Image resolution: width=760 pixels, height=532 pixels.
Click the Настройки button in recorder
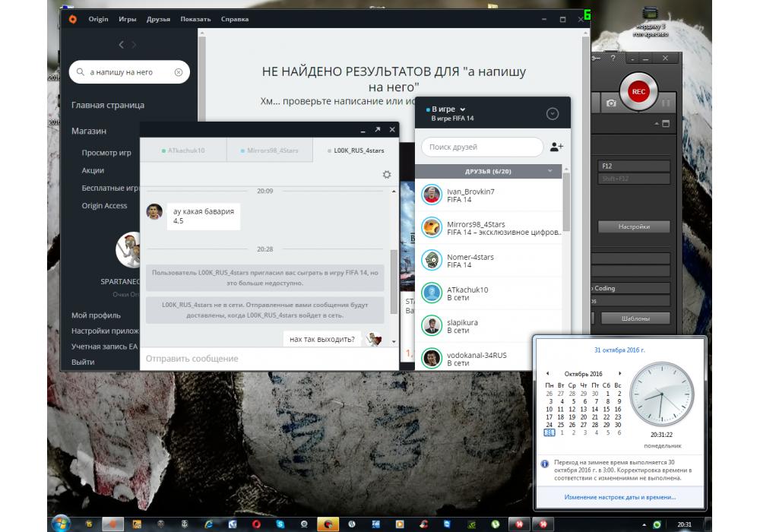tap(633, 226)
